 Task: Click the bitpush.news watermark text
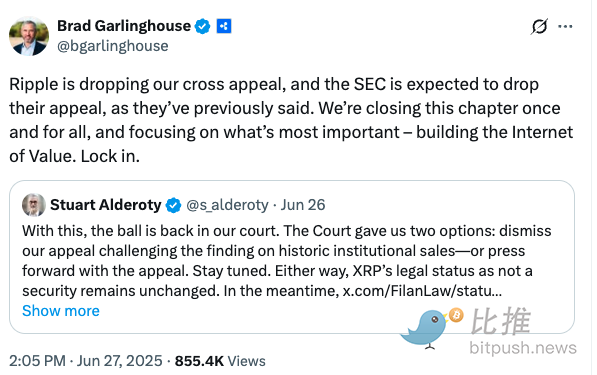pyautogui.click(x=523, y=348)
